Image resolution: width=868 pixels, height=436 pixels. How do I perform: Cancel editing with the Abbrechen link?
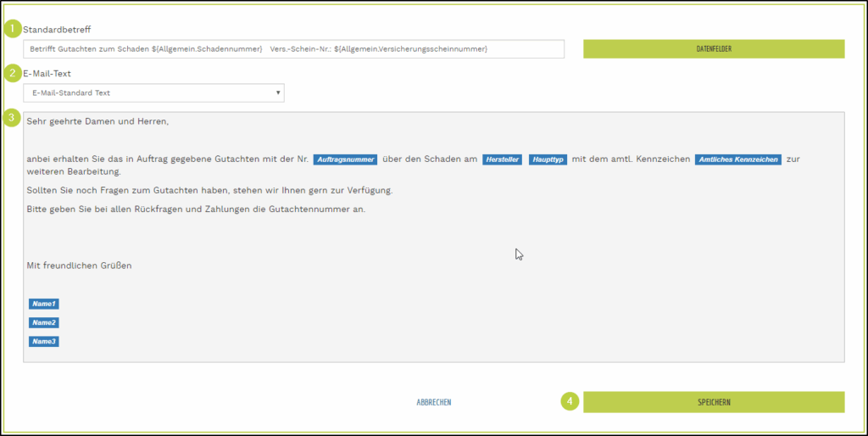[434, 402]
